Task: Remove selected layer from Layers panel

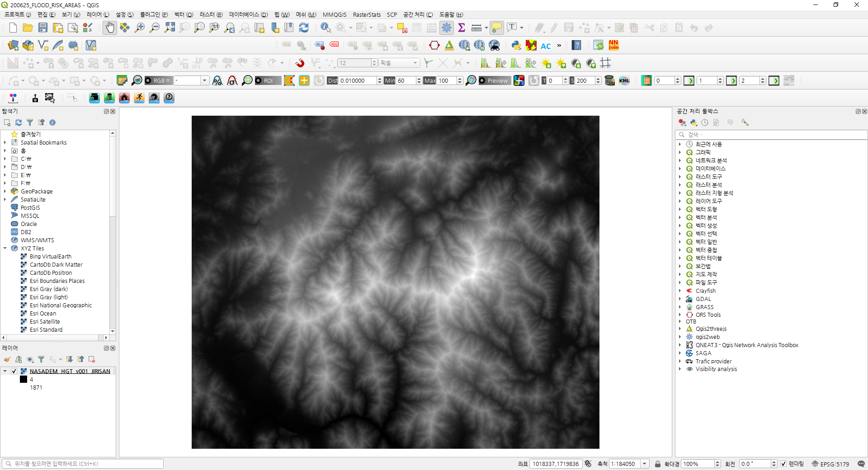Action: tap(92, 359)
